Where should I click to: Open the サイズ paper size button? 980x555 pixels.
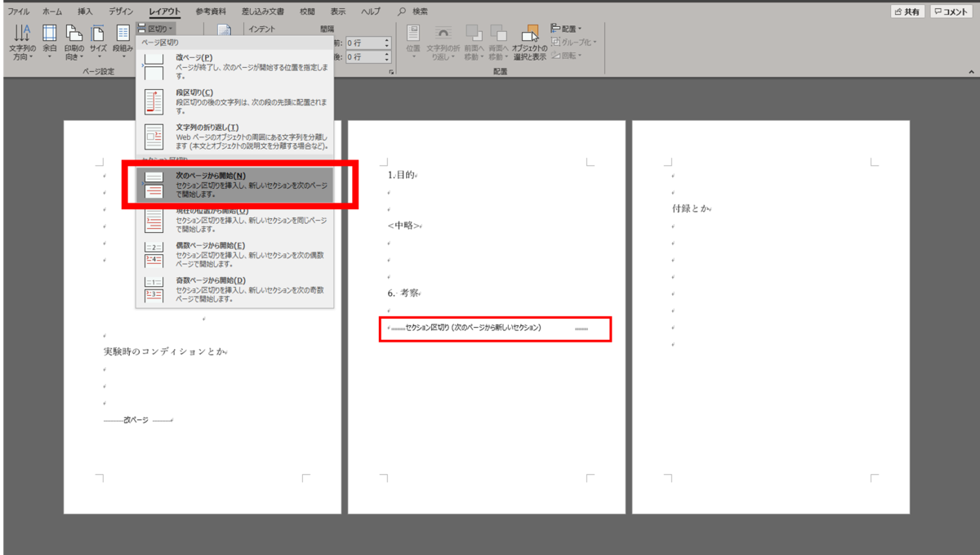click(98, 43)
